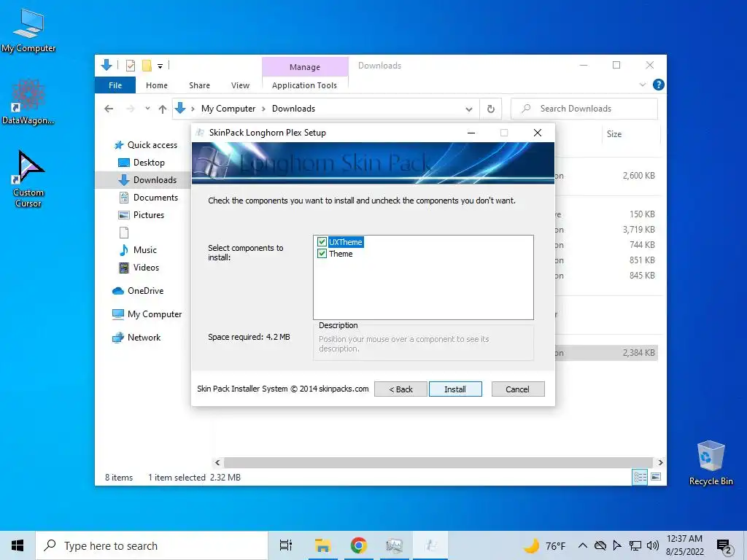Click the Manage contextual tab

(x=305, y=66)
